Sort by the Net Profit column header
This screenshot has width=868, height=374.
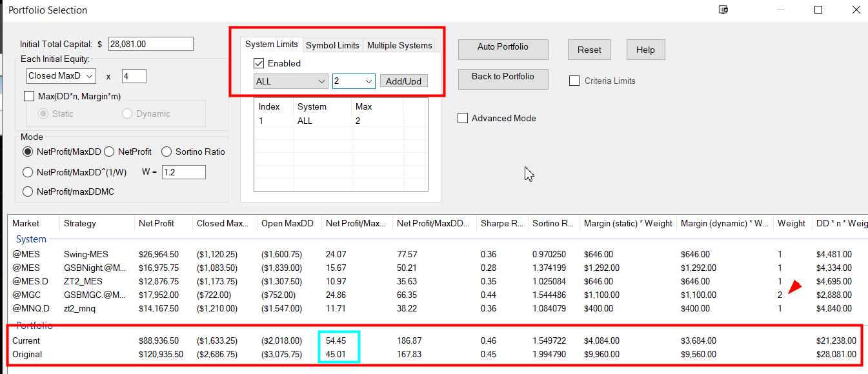[156, 224]
